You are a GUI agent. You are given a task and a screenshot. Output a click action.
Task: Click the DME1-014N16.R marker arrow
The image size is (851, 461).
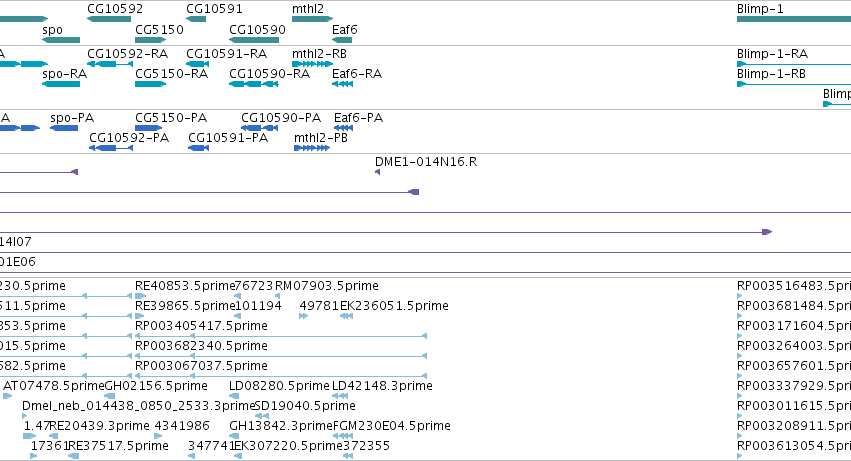tap(378, 172)
